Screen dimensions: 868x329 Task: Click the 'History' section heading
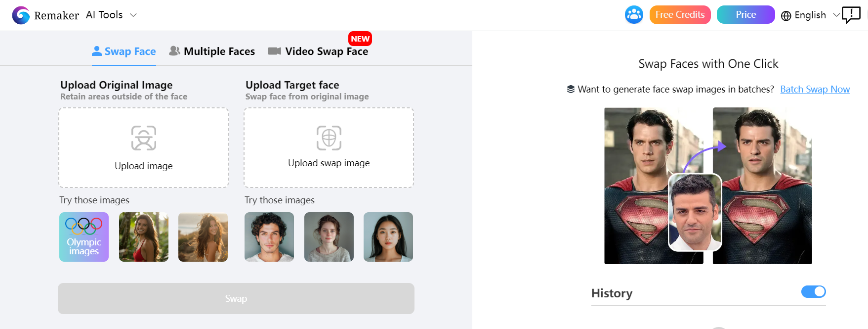(612, 293)
